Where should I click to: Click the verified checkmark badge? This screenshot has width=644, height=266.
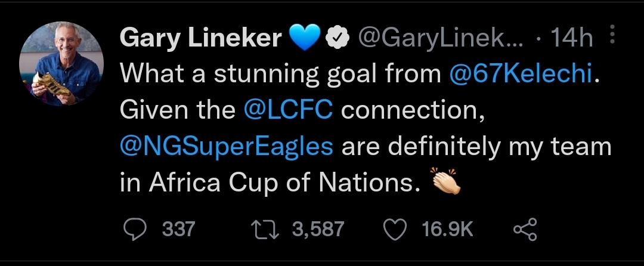coord(339,39)
